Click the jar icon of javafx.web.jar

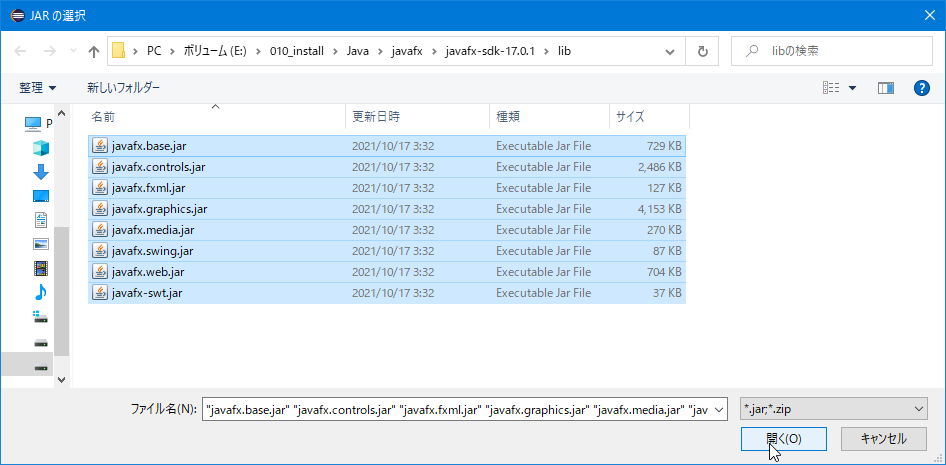(x=100, y=272)
